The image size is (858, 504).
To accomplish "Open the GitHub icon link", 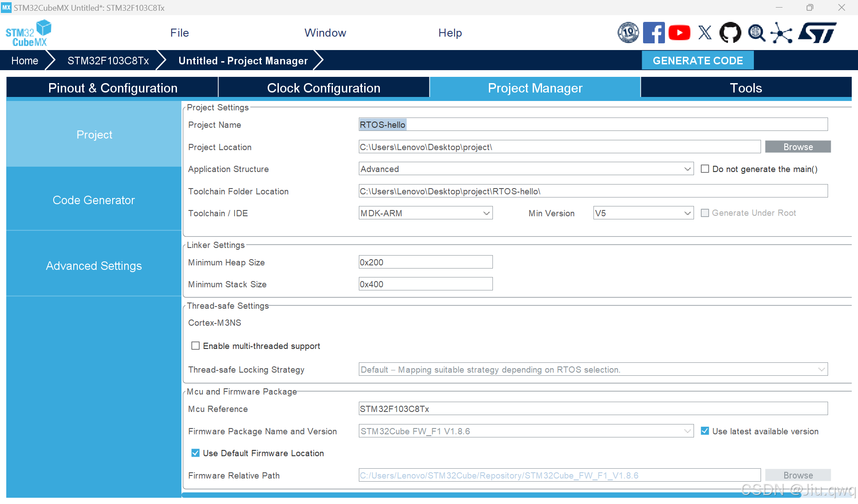I will (x=730, y=33).
